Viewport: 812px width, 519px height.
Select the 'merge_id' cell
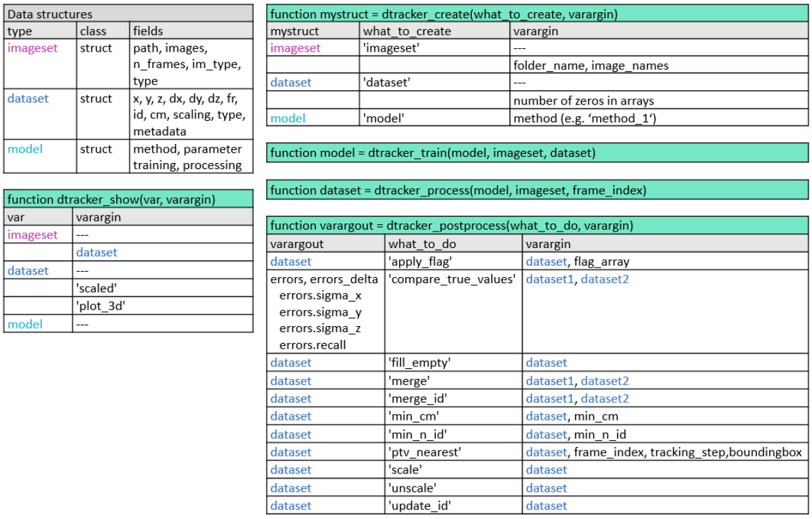click(454, 398)
